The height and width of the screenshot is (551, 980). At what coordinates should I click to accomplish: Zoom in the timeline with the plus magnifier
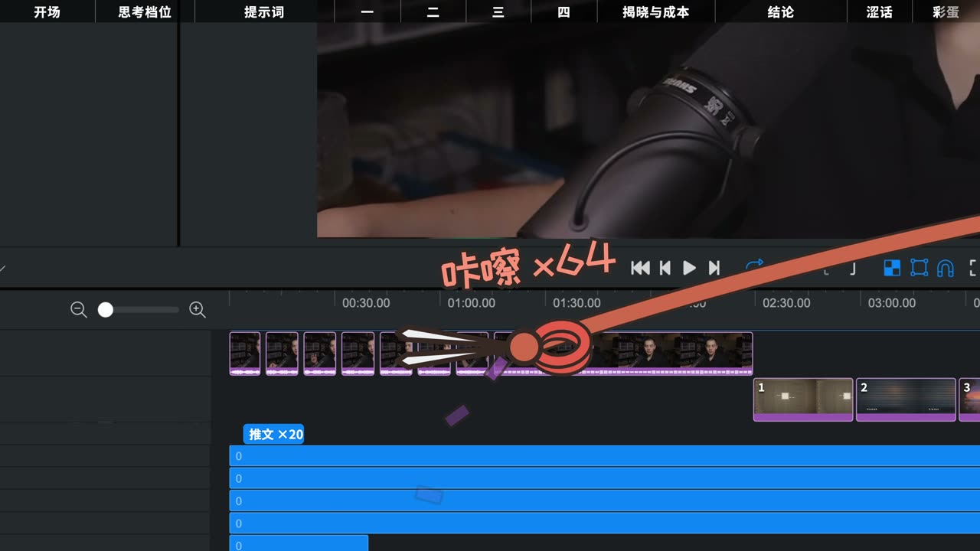pos(198,310)
